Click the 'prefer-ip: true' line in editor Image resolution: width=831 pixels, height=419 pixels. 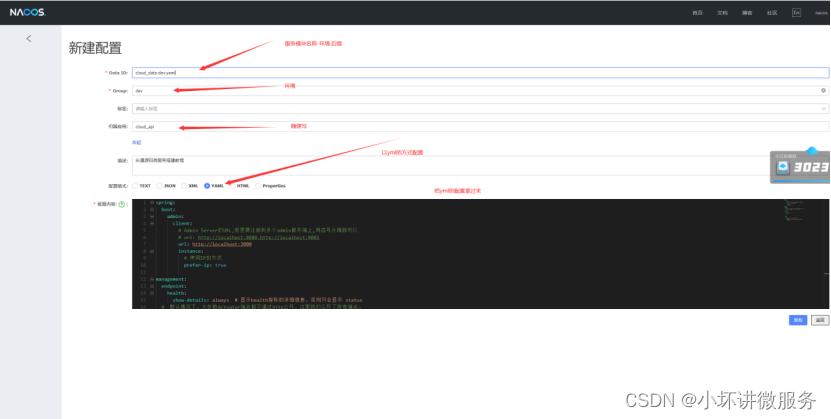(205, 265)
